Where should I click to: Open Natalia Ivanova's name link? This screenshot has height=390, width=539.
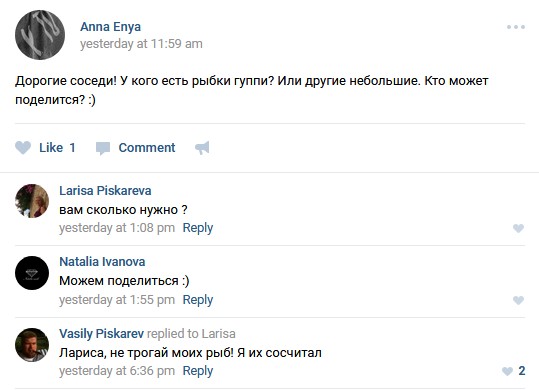coord(102,262)
